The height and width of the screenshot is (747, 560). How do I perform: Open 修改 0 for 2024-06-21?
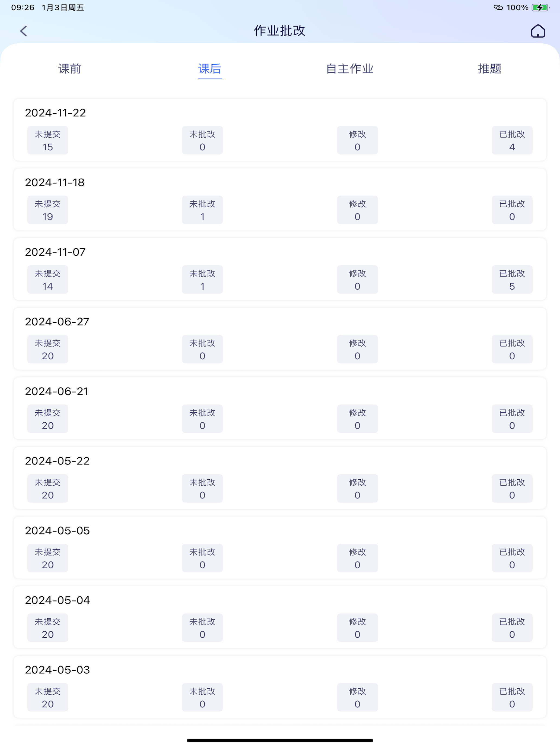pyautogui.click(x=357, y=419)
